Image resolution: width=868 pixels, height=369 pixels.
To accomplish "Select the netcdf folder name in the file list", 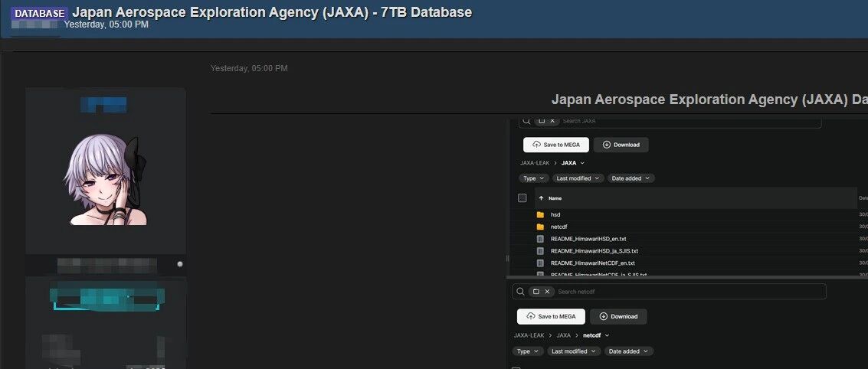I will [x=558, y=227].
